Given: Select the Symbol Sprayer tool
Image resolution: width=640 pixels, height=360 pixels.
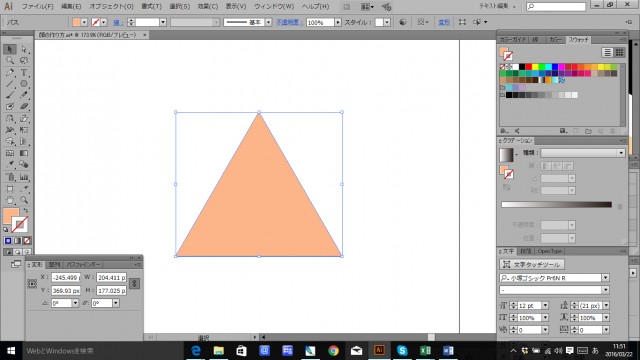Looking at the screenshot, I should [x=10, y=177].
